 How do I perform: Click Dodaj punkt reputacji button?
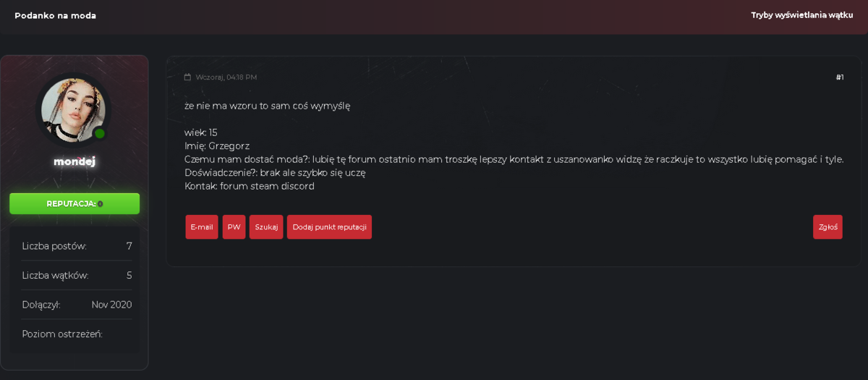point(329,227)
